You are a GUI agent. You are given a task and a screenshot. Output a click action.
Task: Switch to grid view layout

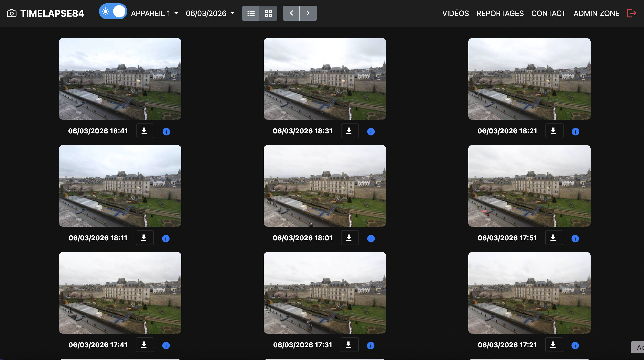(x=268, y=13)
